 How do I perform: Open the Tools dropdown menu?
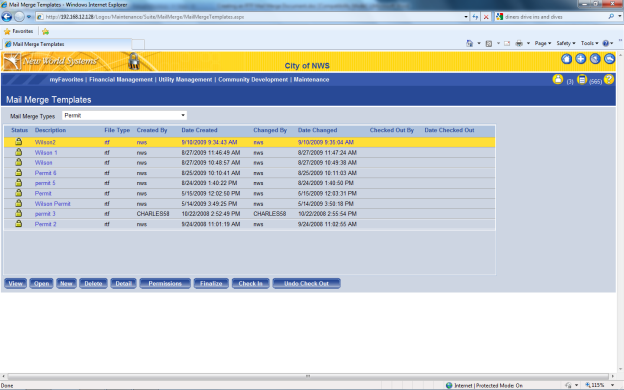[589, 43]
